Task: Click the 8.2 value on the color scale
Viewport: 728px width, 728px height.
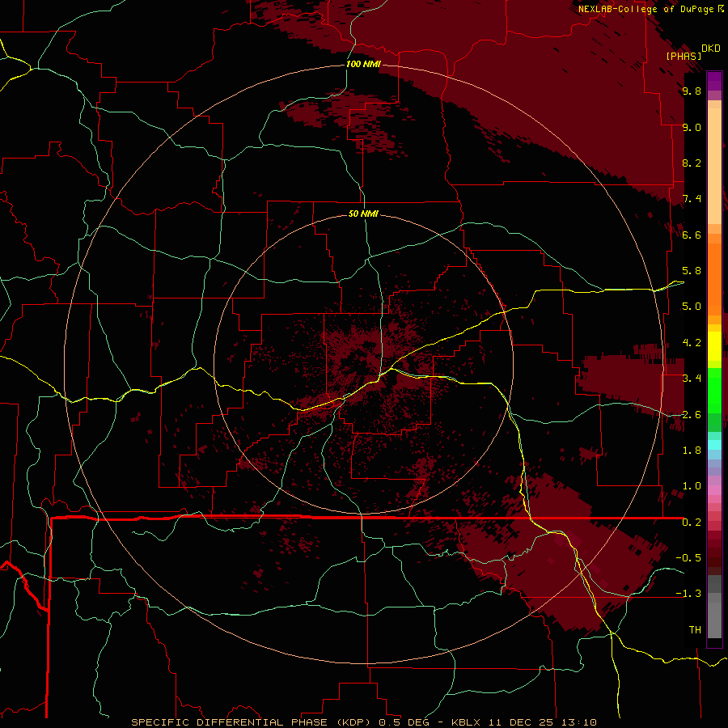Action: pyautogui.click(x=692, y=163)
